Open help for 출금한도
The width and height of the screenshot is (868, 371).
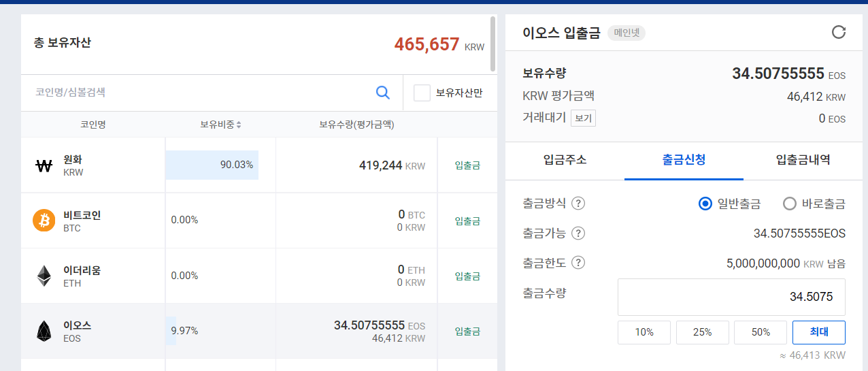click(578, 263)
